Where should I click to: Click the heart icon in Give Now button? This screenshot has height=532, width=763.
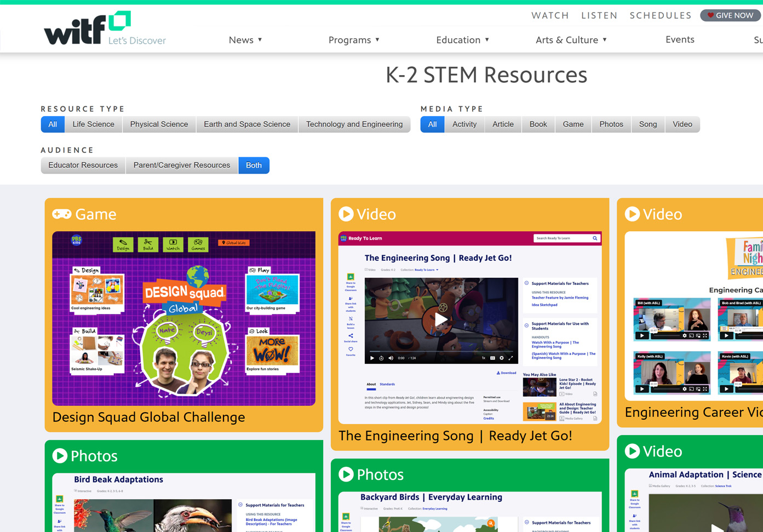click(x=710, y=15)
